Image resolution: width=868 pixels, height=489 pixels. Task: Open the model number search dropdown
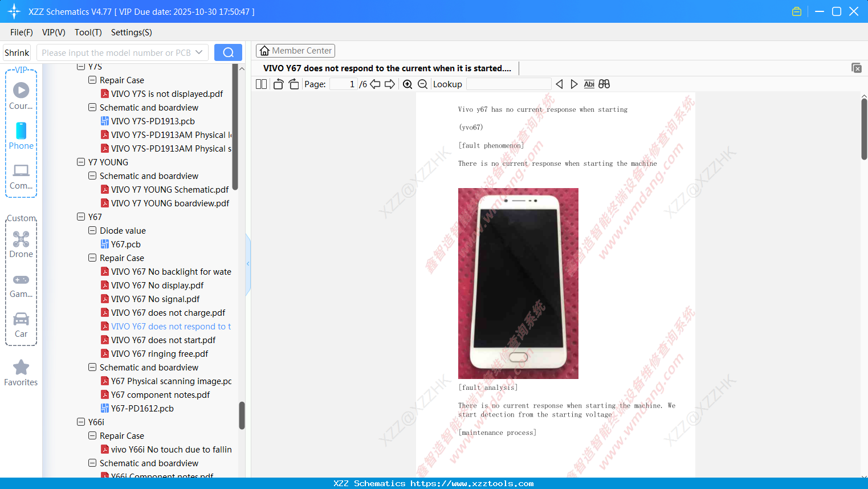(198, 52)
